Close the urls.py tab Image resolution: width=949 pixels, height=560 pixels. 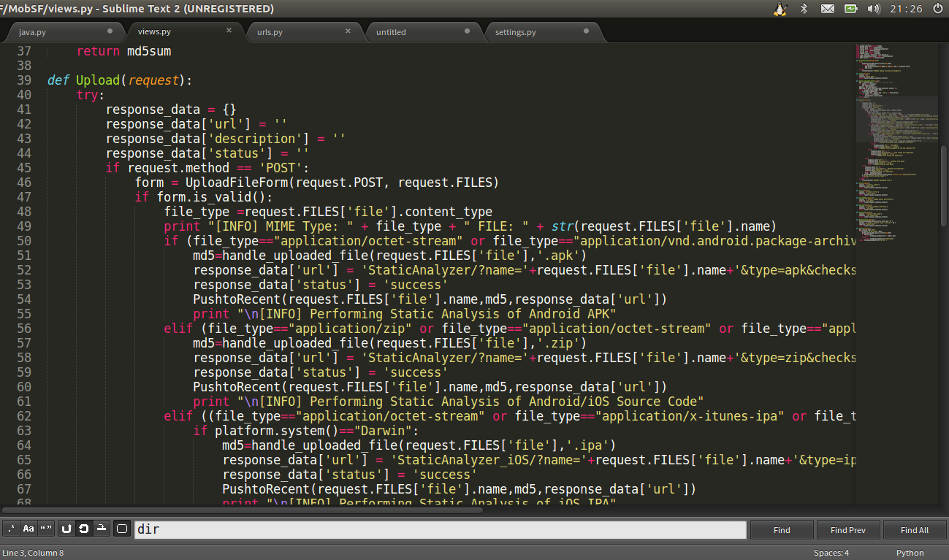pyautogui.click(x=348, y=31)
